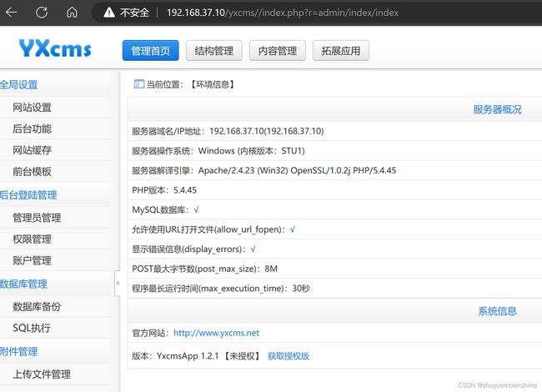The height and width of the screenshot is (392, 542).
Task: Click the YxcmsApp 1.2.1 version text
Action: pos(188,356)
